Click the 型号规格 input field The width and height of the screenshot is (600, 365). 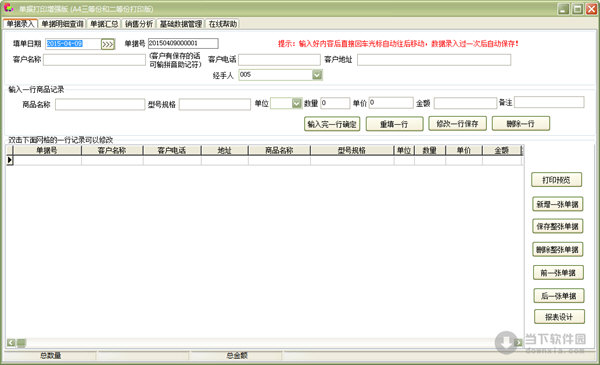coord(215,104)
